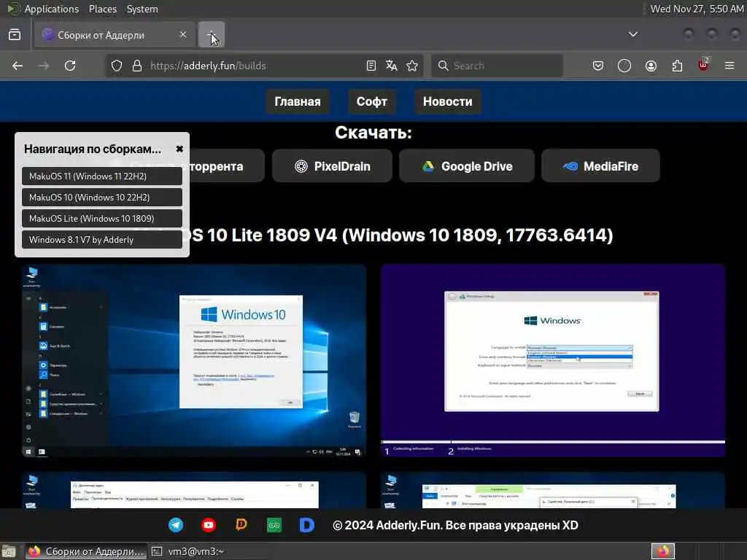747x560 pixels.
Task: Open the Places menu
Action: [x=103, y=9]
